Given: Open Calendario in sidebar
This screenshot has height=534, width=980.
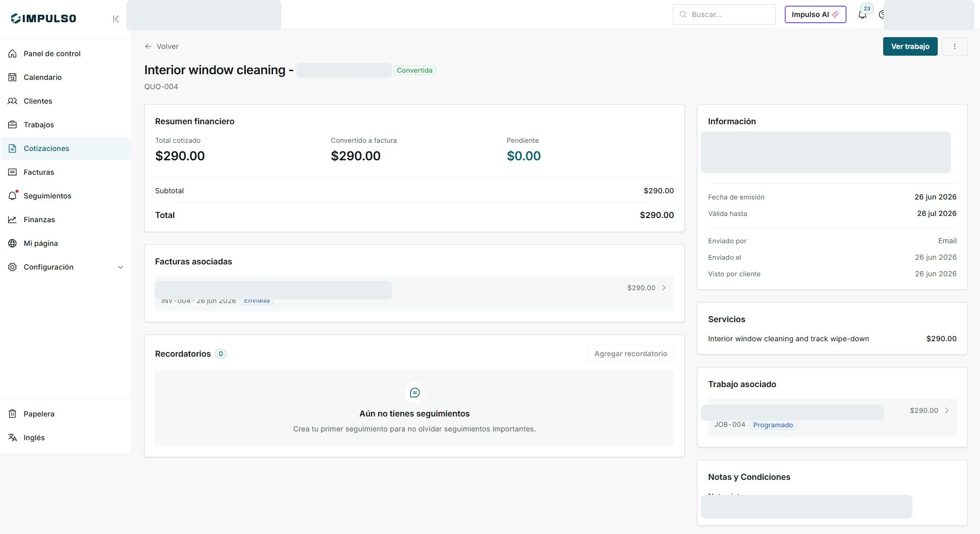Looking at the screenshot, I should (x=65, y=77).
